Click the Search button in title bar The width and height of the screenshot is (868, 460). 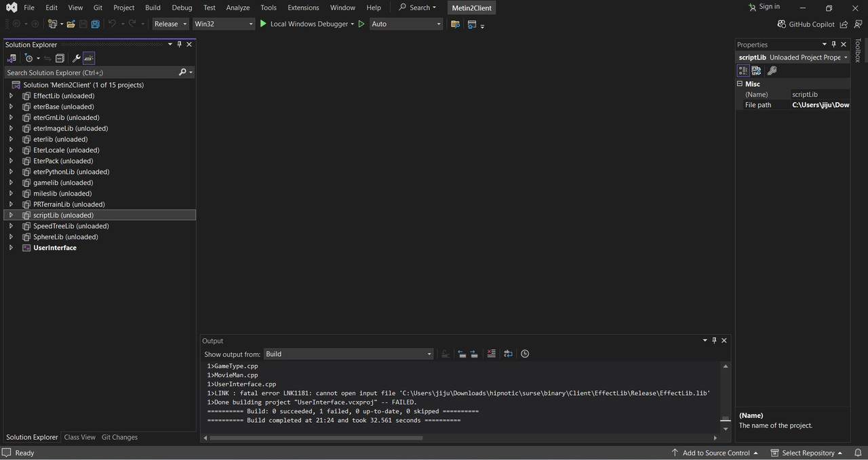click(417, 7)
